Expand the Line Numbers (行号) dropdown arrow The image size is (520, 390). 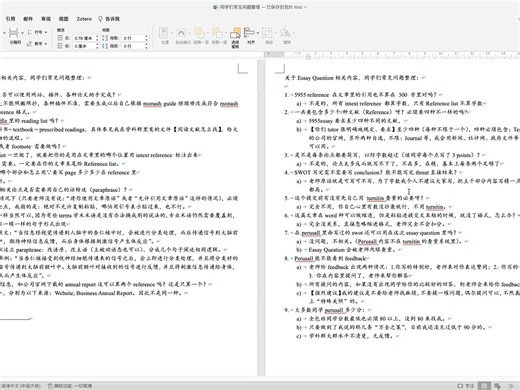[46, 32]
